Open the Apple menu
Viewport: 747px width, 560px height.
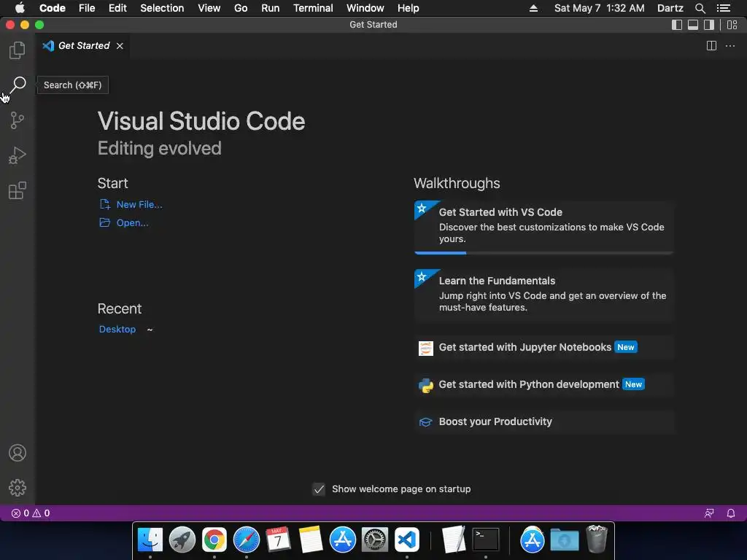pyautogui.click(x=20, y=8)
